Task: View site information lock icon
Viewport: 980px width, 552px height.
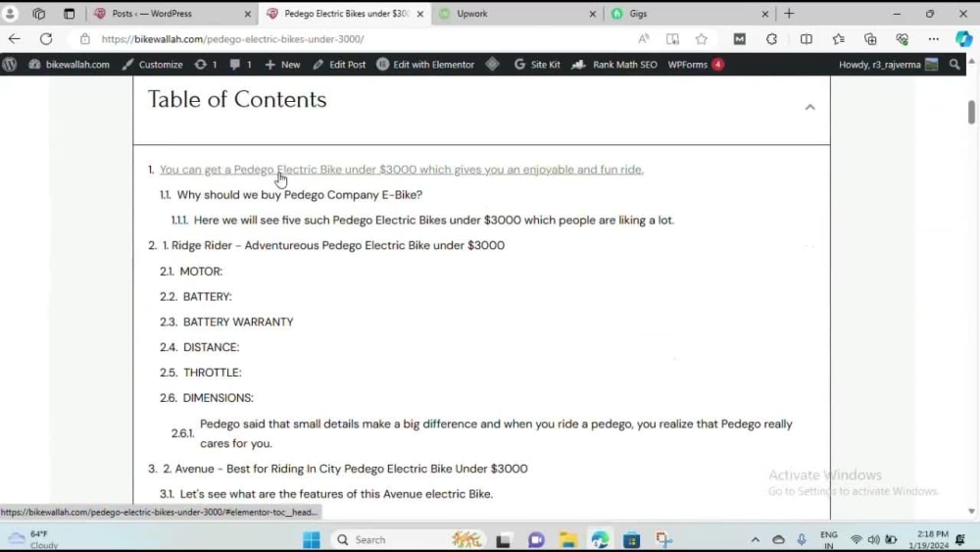Action: coord(85,39)
